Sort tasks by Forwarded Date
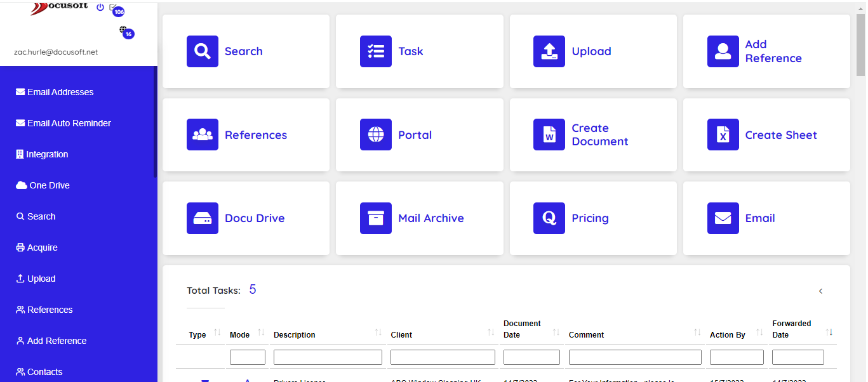The height and width of the screenshot is (382, 868). (830, 331)
